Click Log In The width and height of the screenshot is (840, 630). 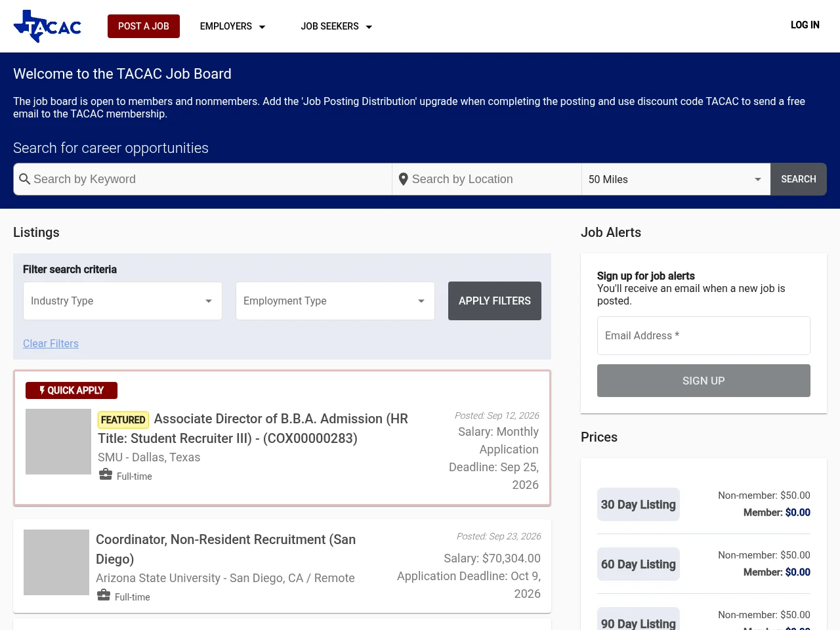pos(805,25)
